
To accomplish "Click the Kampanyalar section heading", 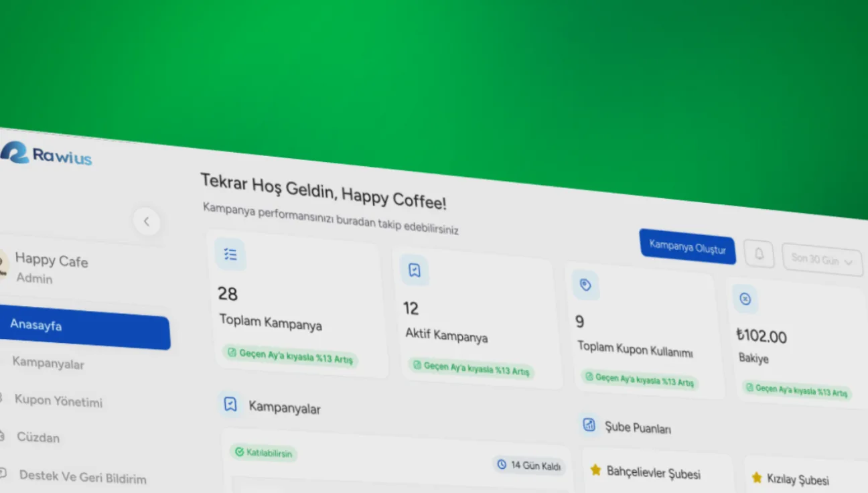I will point(285,407).
